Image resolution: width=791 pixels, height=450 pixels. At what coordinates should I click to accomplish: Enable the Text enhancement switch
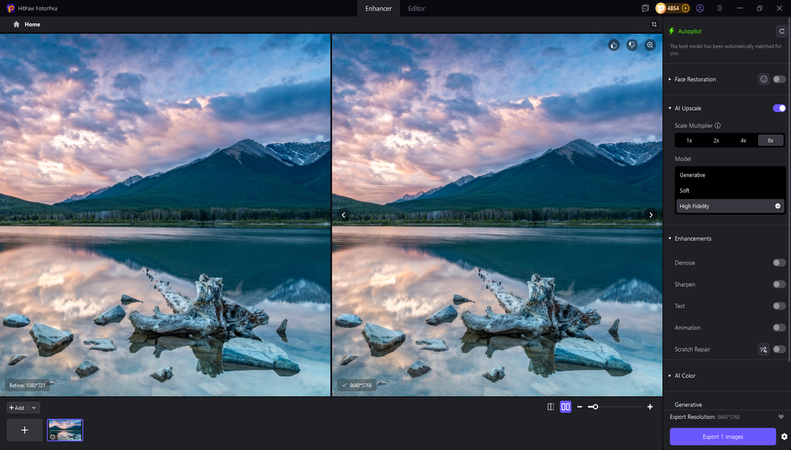[x=779, y=306]
